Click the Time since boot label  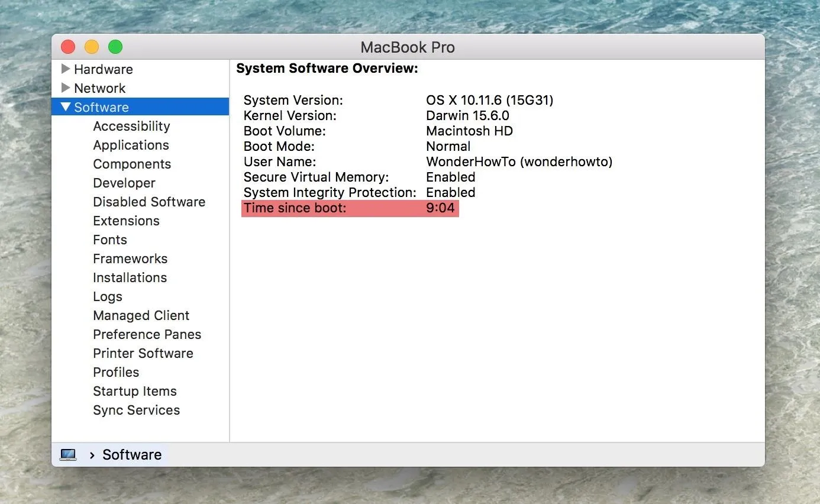coord(295,208)
